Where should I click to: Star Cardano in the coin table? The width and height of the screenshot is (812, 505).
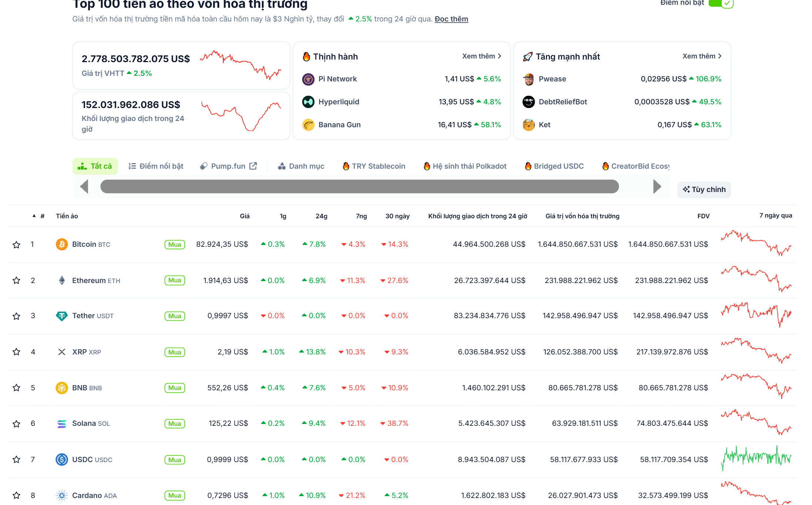[16, 495]
